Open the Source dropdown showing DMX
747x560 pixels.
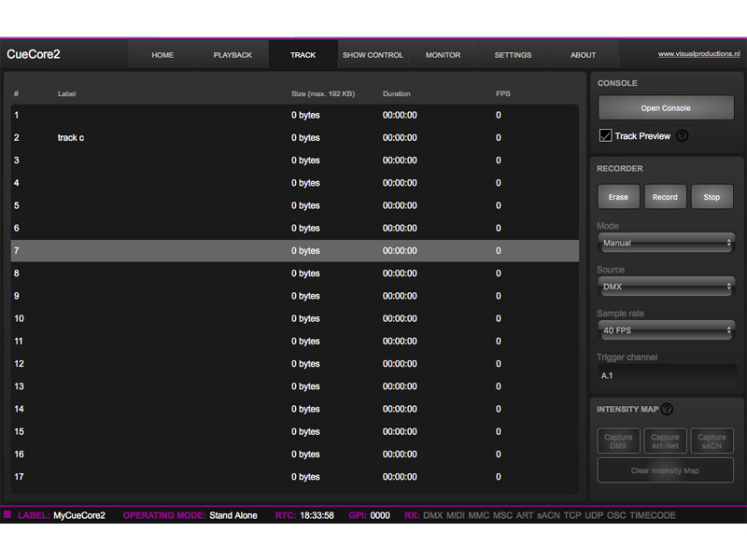point(665,287)
